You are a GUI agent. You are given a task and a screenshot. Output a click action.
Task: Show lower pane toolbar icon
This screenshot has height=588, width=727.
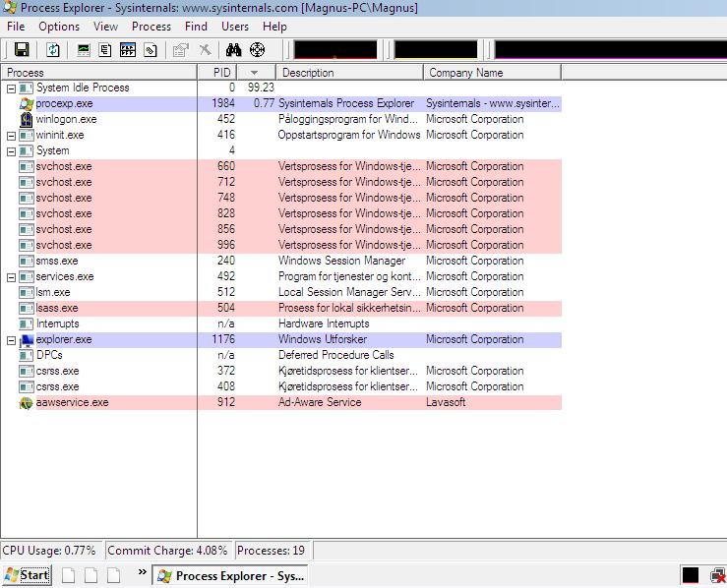(x=128, y=49)
